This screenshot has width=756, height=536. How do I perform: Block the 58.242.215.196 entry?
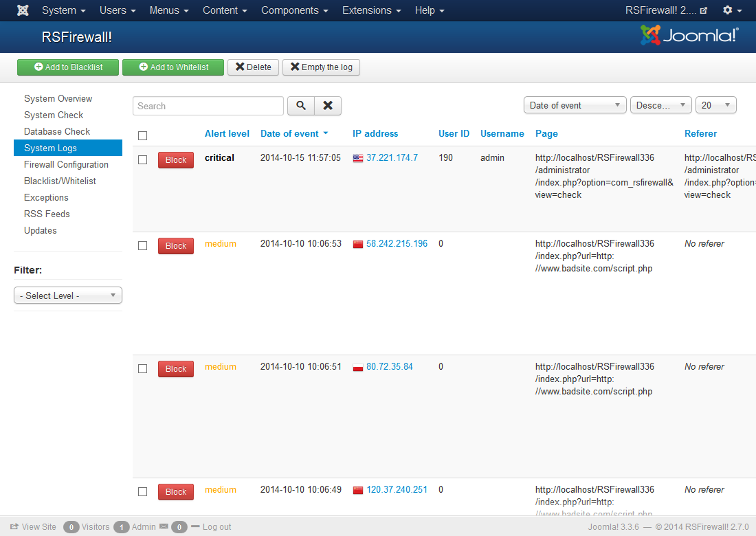pos(176,246)
